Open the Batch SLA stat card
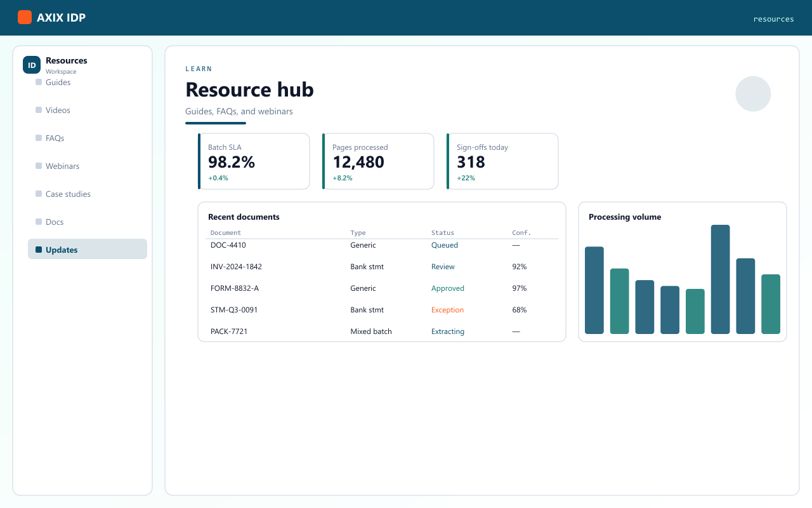 pyautogui.click(x=254, y=161)
